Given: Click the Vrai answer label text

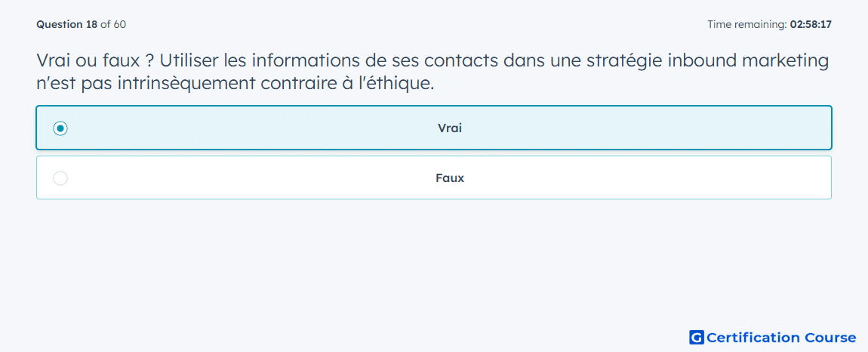Looking at the screenshot, I should point(450,128).
